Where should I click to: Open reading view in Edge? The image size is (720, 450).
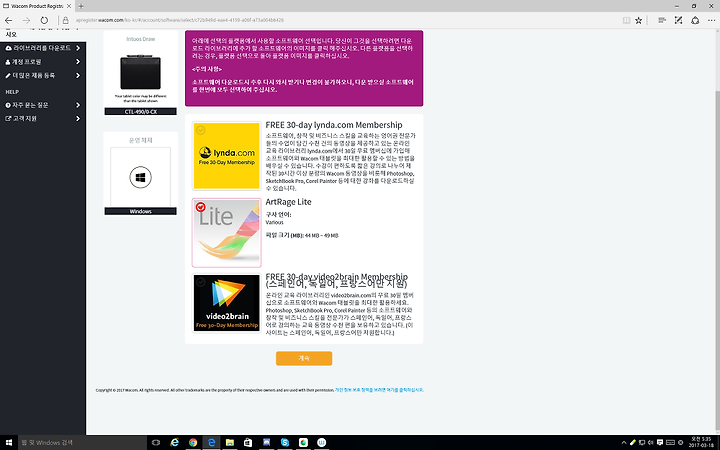point(626,20)
